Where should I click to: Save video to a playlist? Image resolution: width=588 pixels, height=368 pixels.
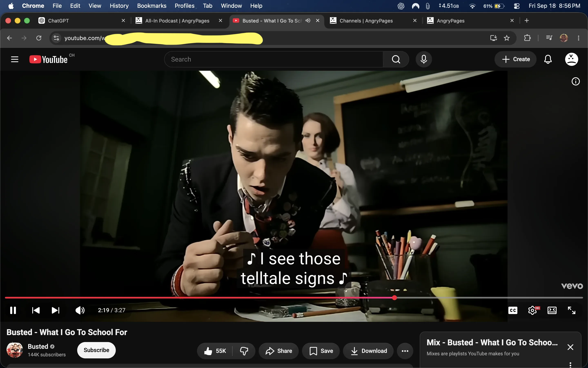coord(321,351)
